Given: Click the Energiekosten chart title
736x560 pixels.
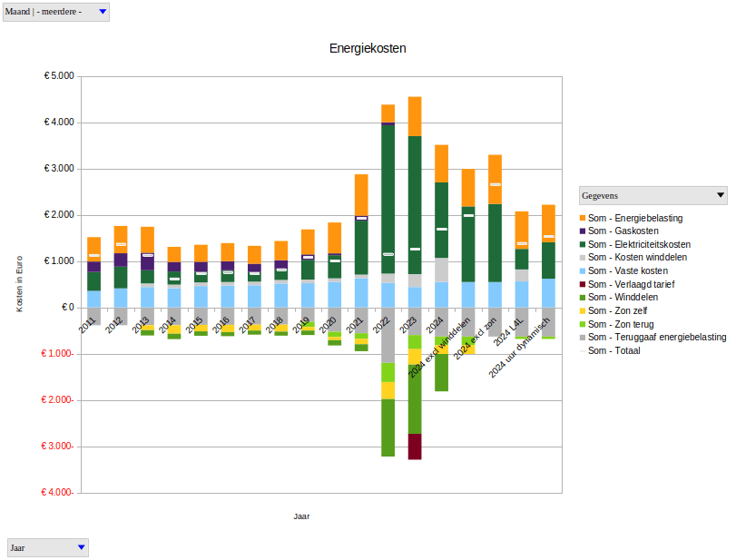Looking at the screenshot, I should click(x=368, y=47).
